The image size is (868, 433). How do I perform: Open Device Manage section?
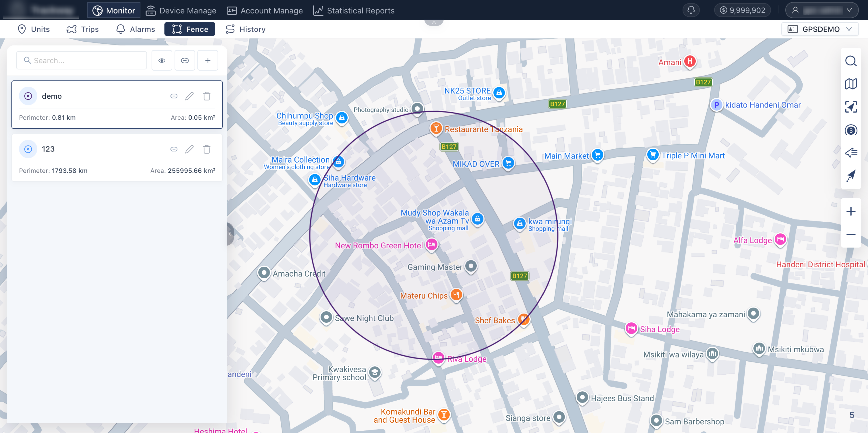pos(181,10)
